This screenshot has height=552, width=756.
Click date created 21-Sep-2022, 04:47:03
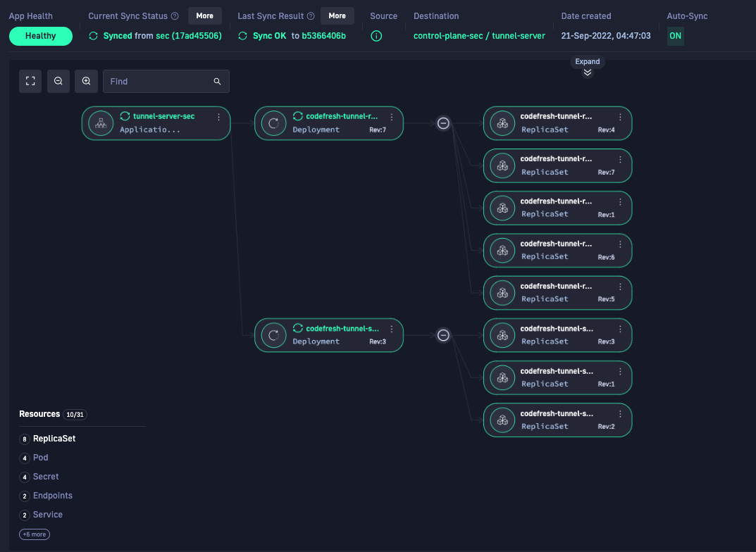click(605, 36)
